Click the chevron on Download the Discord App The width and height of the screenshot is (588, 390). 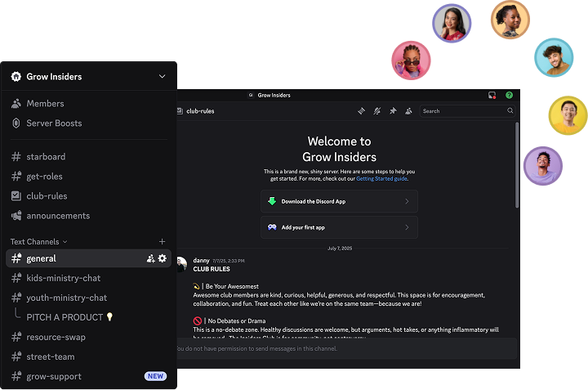pos(407,202)
